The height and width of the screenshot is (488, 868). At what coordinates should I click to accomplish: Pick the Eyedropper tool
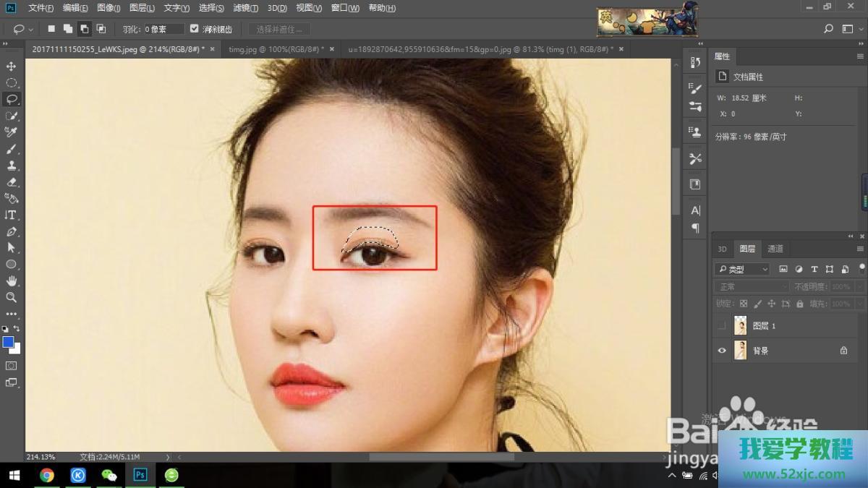point(11,132)
